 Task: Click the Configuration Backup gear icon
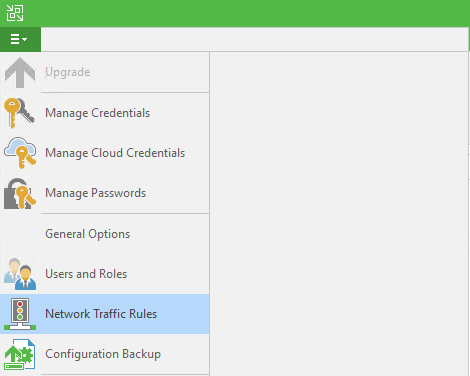point(19,354)
